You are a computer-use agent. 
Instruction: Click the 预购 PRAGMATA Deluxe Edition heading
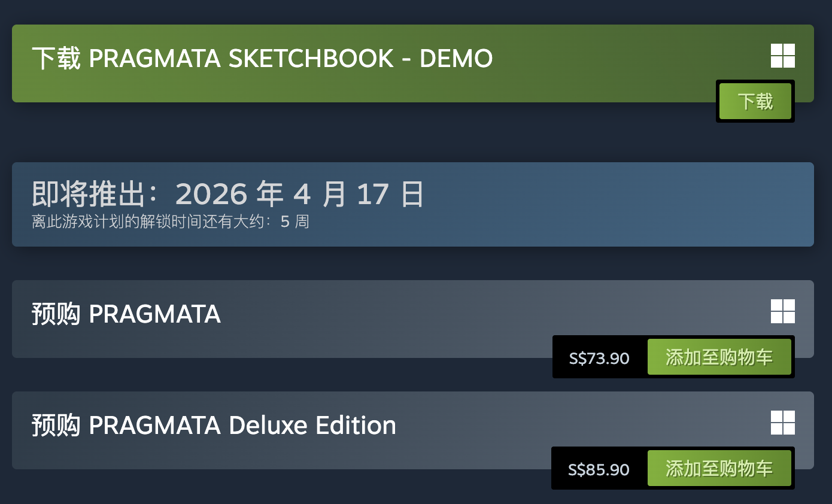(214, 426)
